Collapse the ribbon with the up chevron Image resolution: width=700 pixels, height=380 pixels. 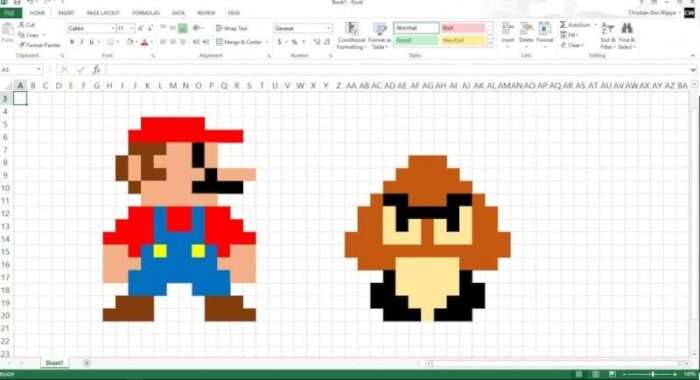tap(693, 56)
